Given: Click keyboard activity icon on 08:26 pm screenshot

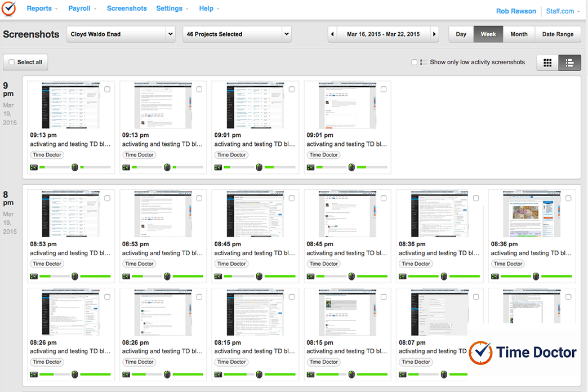Looking at the screenshot, I should (x=34, y=375).
